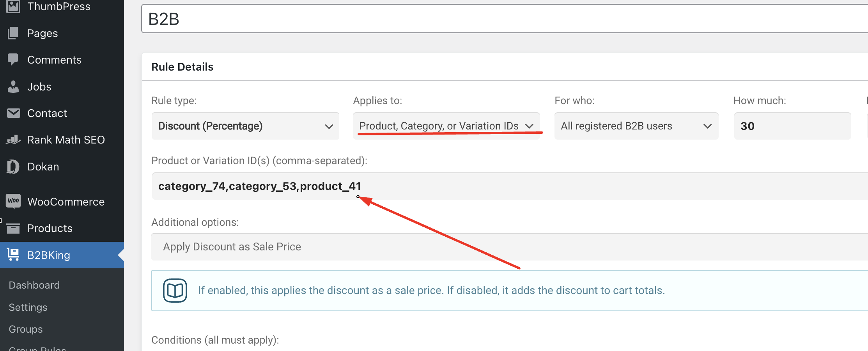This screenshot has width=868, height=351.
Task: Click the Comments speech bubble icon
Action: (x=13, y=60)
